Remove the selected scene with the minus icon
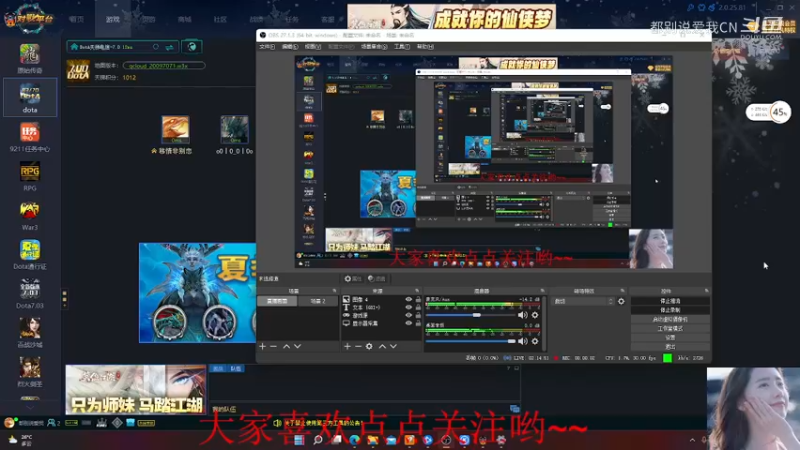The image size is (800, 450). click(x=273, y=346)
